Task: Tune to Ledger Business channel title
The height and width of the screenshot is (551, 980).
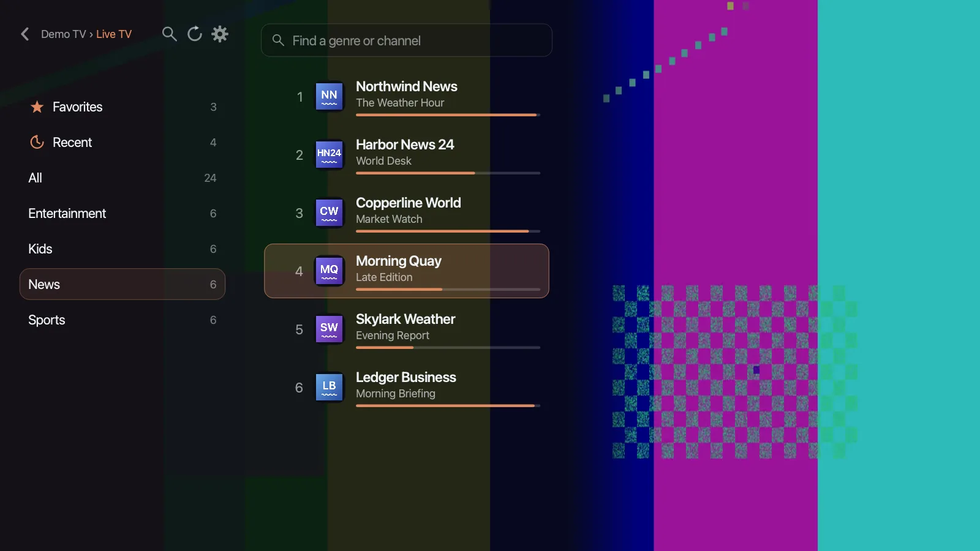Action: coord(406,377)
